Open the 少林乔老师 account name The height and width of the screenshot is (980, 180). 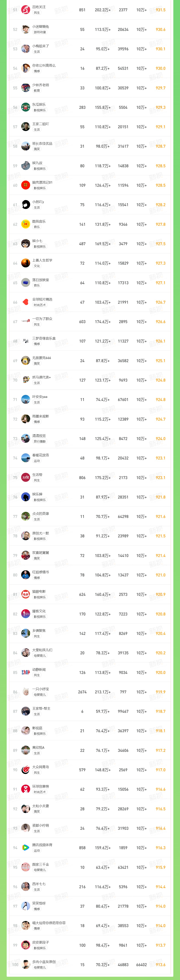(x=40, y=85)
